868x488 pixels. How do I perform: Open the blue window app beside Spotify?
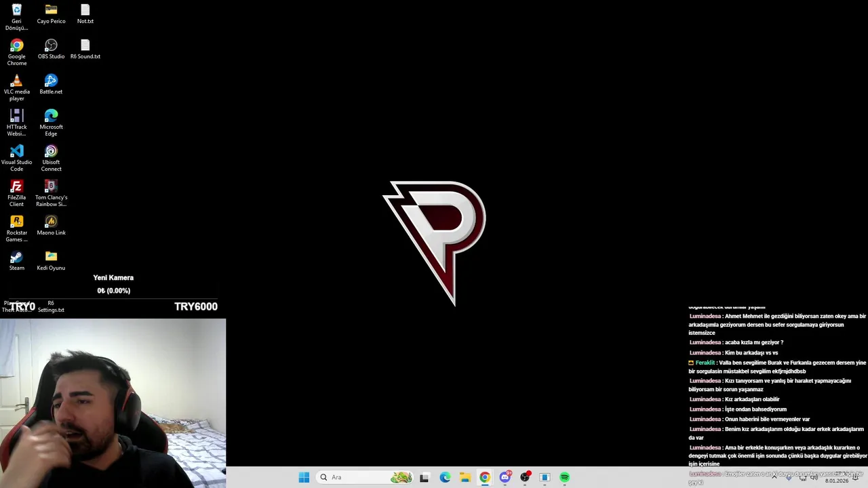545,477
